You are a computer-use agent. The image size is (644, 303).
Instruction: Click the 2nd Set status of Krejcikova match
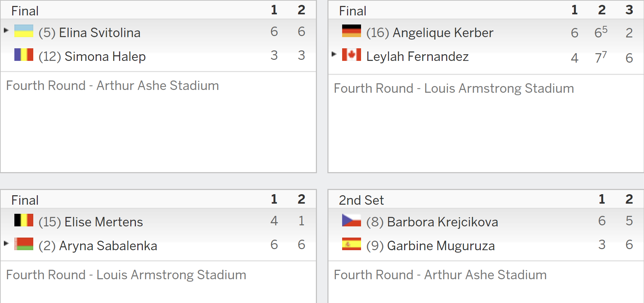(x=361, y=200)
